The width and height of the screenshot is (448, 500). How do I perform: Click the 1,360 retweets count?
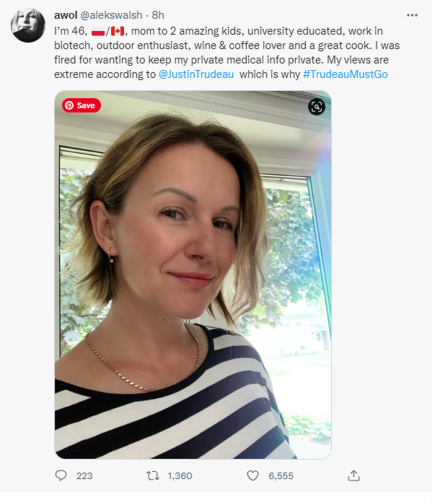pos(180,476)
